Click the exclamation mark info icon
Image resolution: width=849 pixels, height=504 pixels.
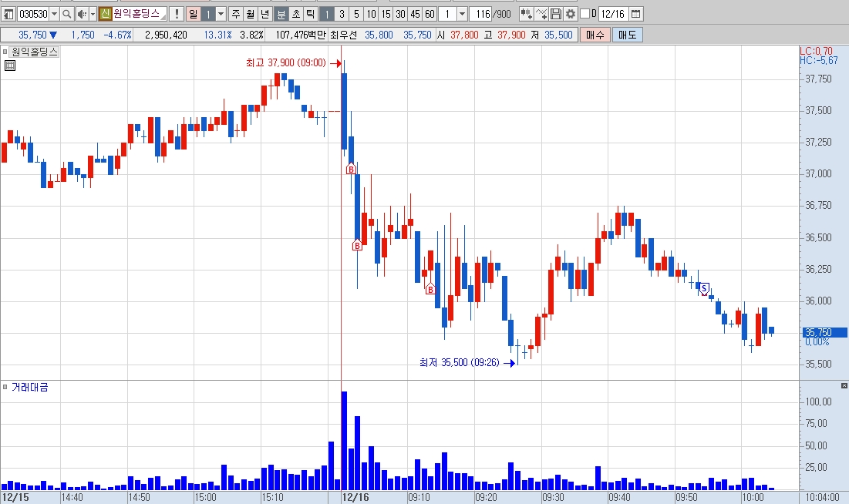[176, 14]
